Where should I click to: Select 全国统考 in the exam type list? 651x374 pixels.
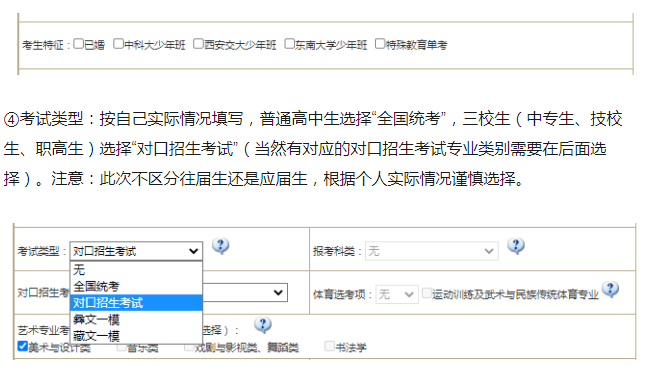click(x=136, y=286)
